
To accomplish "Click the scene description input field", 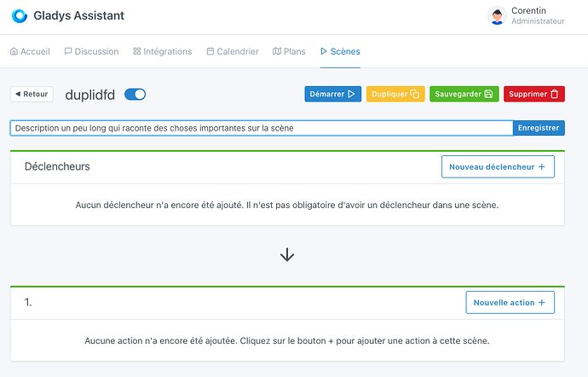I will pos(262,128).
